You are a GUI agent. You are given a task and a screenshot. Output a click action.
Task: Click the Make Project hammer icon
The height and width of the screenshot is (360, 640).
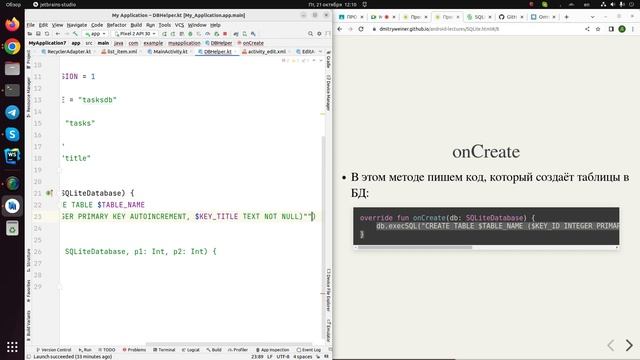[x=75, y=34]
